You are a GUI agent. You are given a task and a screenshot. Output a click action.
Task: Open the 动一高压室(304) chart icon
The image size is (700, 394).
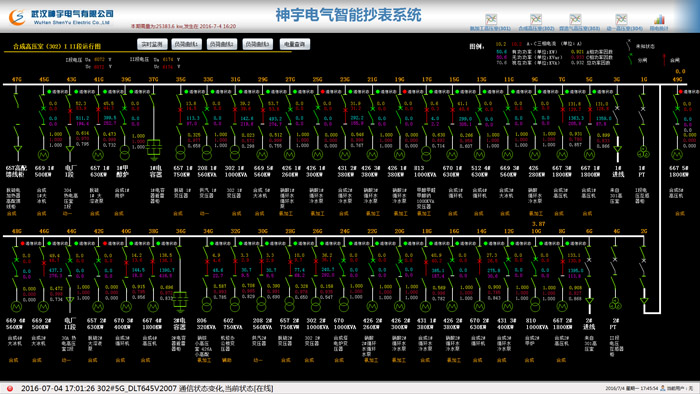tap(621, 19)
